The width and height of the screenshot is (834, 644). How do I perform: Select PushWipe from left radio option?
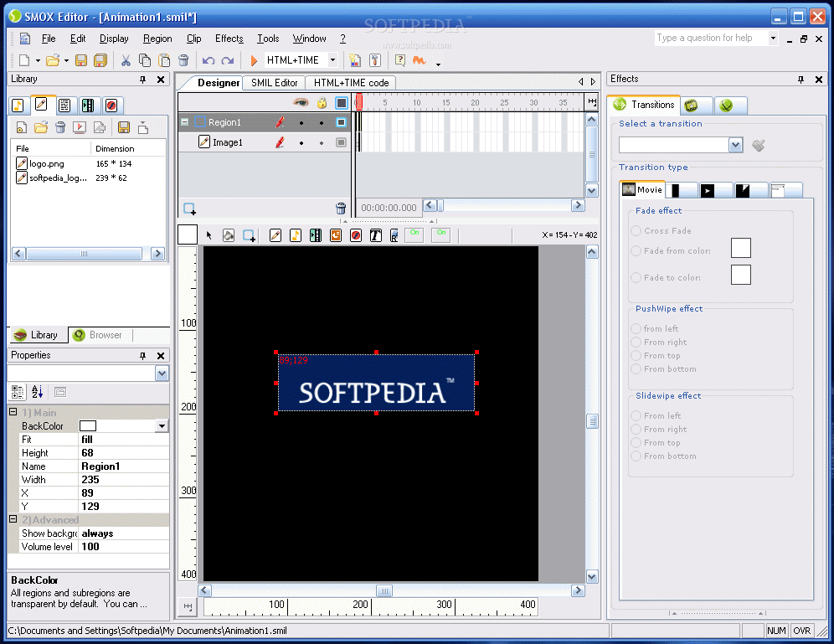tap(636, 328)
